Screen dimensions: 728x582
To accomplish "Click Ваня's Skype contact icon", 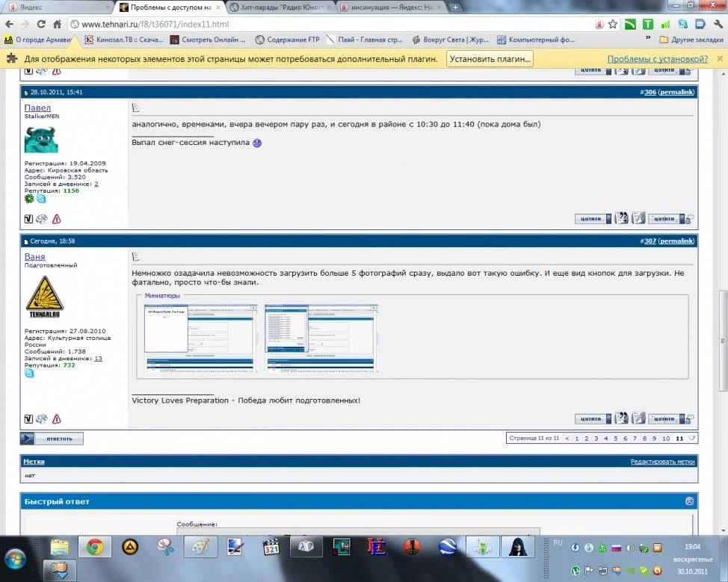I will click(x=29, y=373).
